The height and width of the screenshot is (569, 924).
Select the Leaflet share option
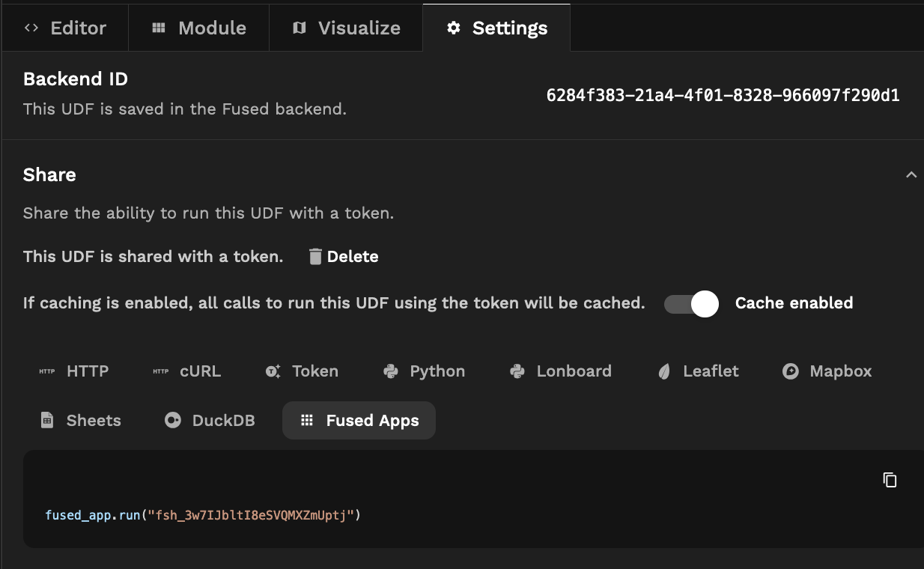(x=698, y=371)
